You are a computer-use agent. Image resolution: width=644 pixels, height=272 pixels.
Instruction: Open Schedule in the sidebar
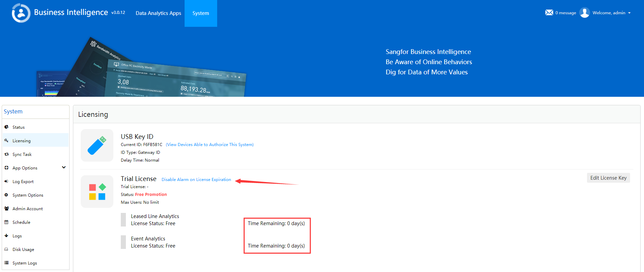pos(36,222)
